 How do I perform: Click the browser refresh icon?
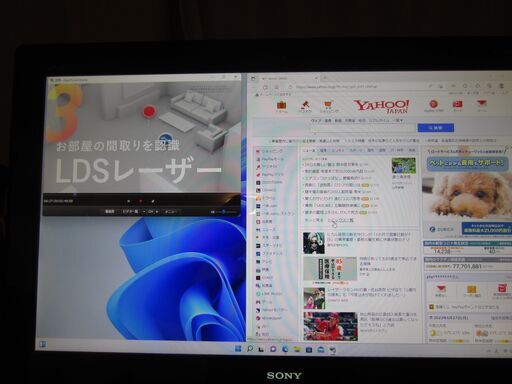tap(265, 87)
